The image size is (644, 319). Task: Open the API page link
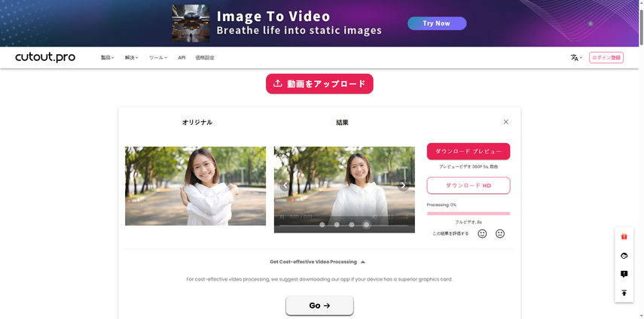(182, 58)
